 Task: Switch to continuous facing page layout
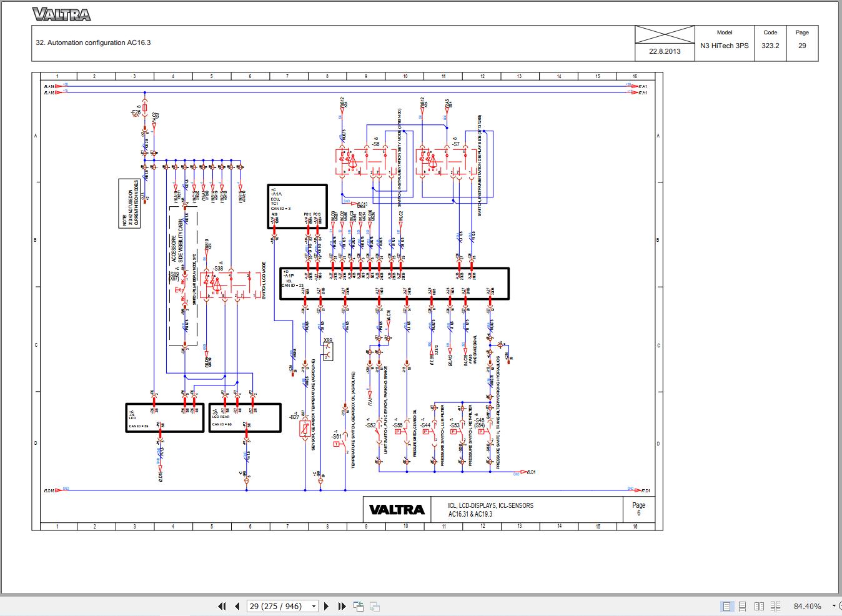click(775, 606)
